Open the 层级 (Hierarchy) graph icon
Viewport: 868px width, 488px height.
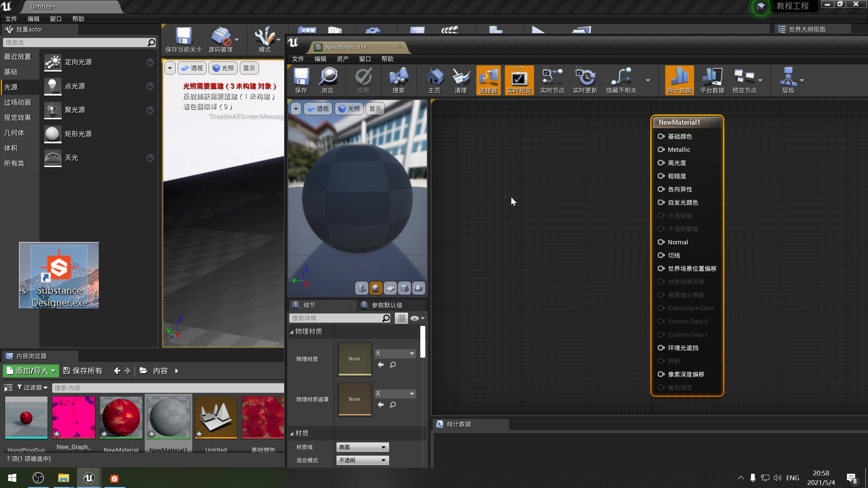(x=790, y=80)
